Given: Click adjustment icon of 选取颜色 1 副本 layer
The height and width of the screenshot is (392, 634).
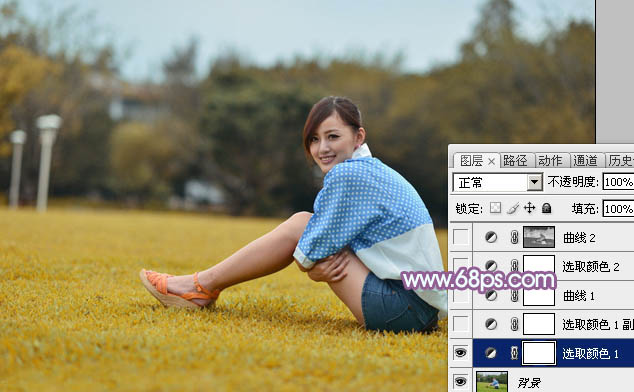Looking at the screenshot, I should 491,324.
